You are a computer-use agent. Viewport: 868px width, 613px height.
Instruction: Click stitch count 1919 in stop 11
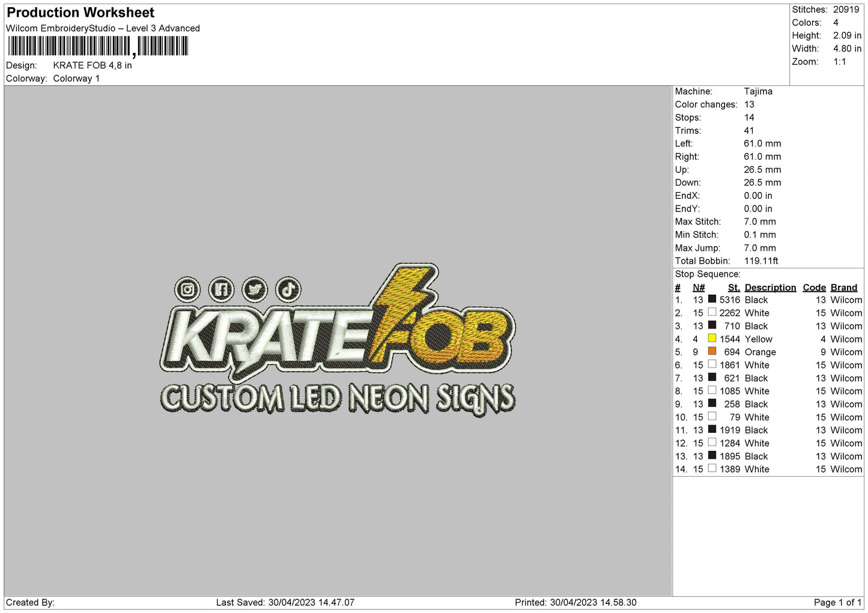pyautogui.click(x=730, y=430)
